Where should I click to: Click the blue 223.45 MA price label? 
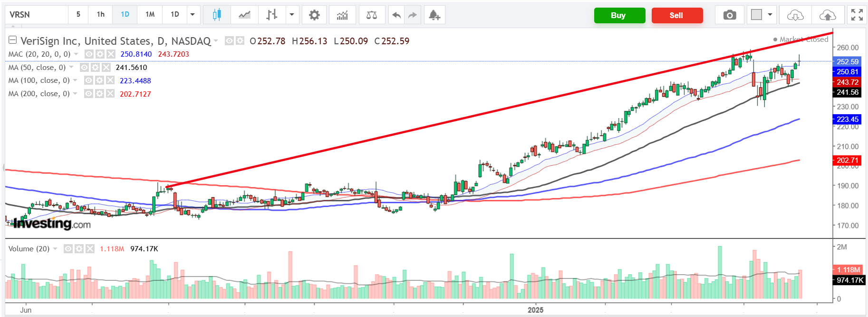click(848, 119)
